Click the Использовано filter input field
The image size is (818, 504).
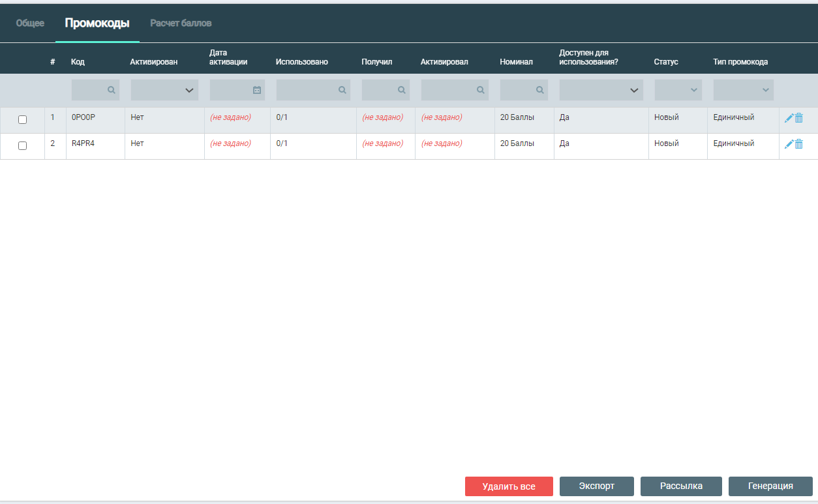(307, 90)
